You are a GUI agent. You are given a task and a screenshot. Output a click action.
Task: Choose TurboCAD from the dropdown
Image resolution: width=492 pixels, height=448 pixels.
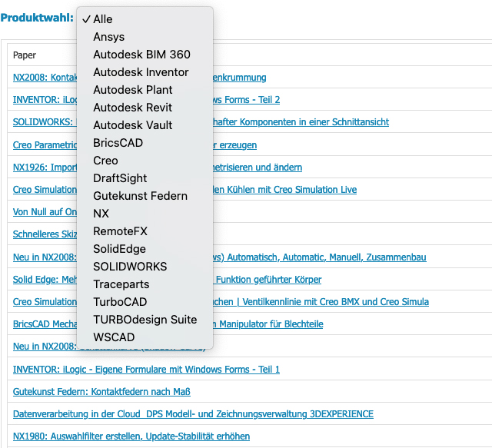tap(145, 302)
